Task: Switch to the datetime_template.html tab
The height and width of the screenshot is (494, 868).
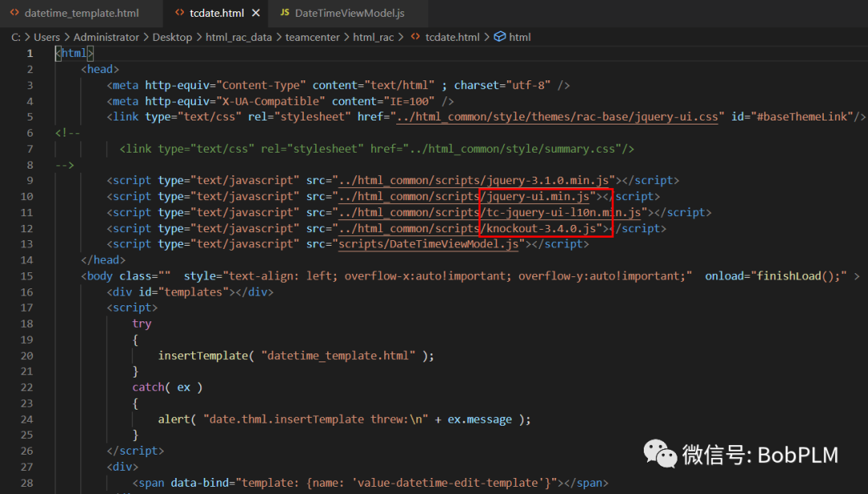Action: pos(81,13)
